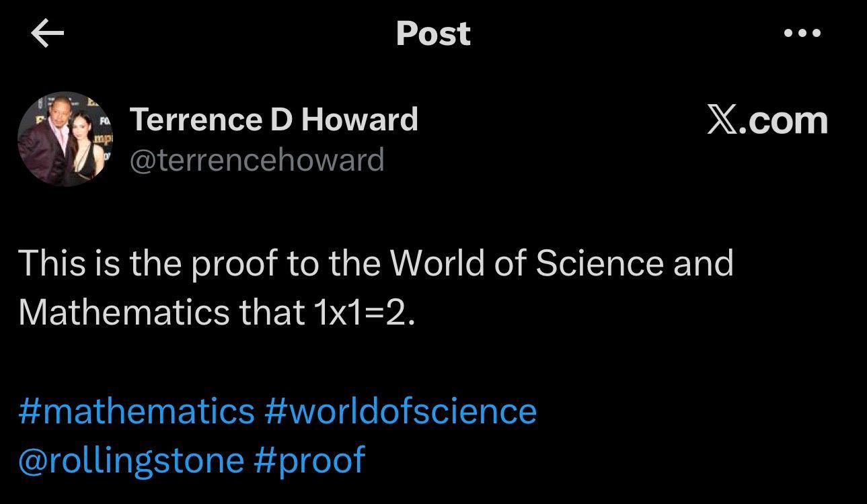Open the #proof hashtag
Screen dimensions: 867x504
[x=310, y=461]
